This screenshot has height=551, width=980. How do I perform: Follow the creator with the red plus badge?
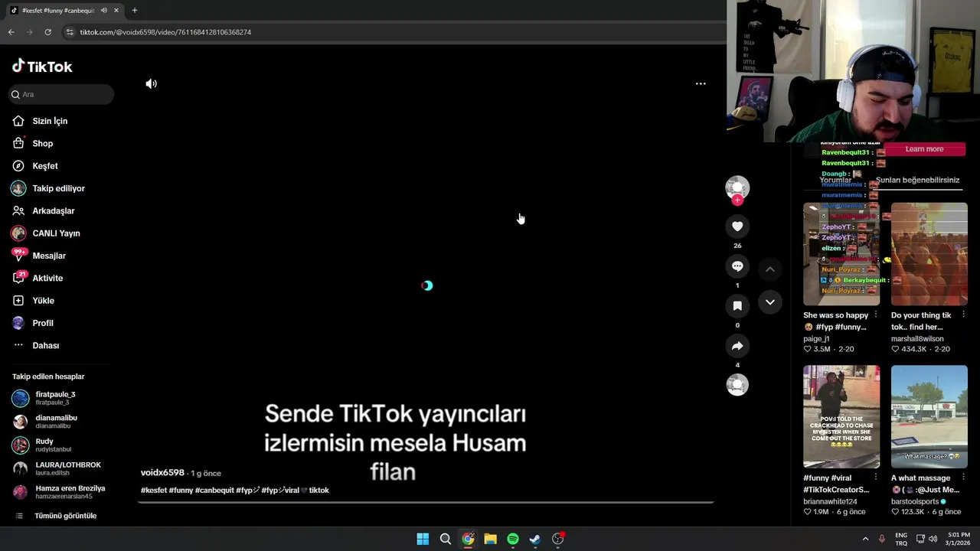[737, 200]
